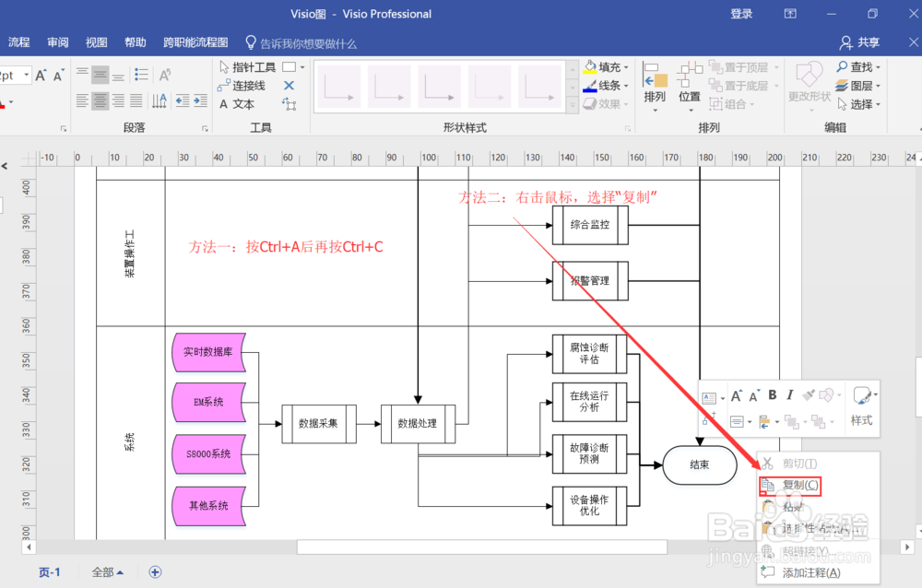This screenshot has height=588, width=922.
Task: Decrease font size in ribbon
Action: 58,76
